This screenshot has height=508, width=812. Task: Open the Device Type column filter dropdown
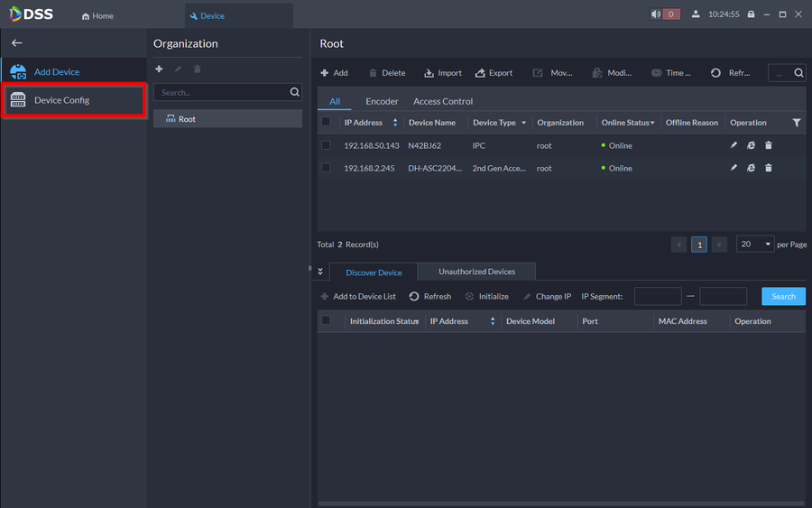point(523,123)
